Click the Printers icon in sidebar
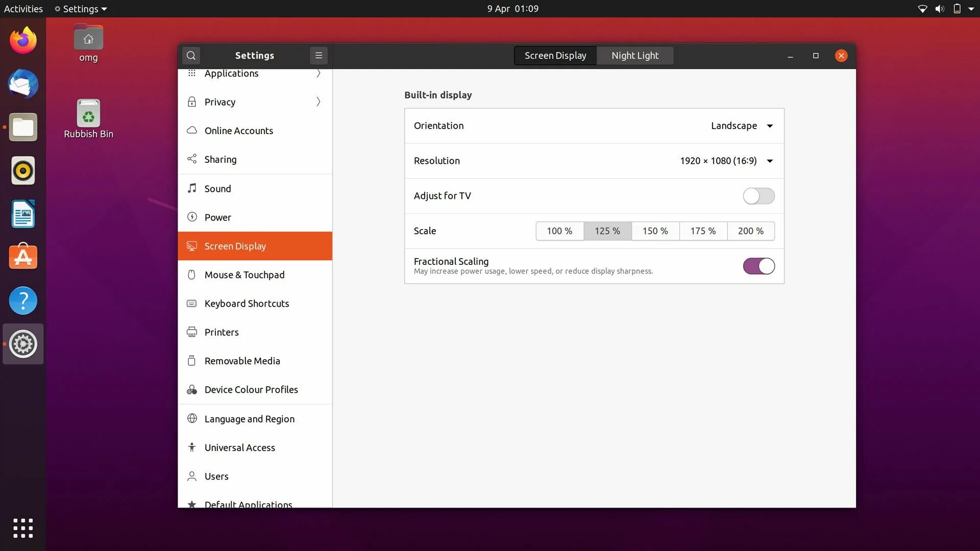The height and width of the screenshot is (551, 980). click(x=192, y=332)
